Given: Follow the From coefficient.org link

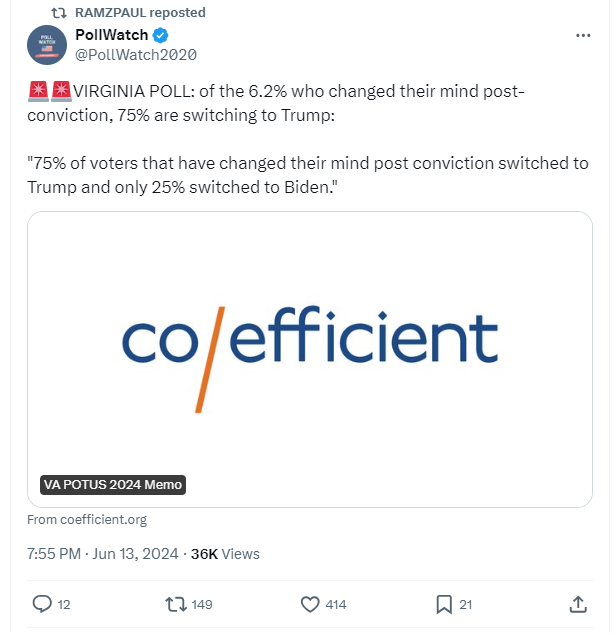Looking at the screenshot, I should (87, 520).
